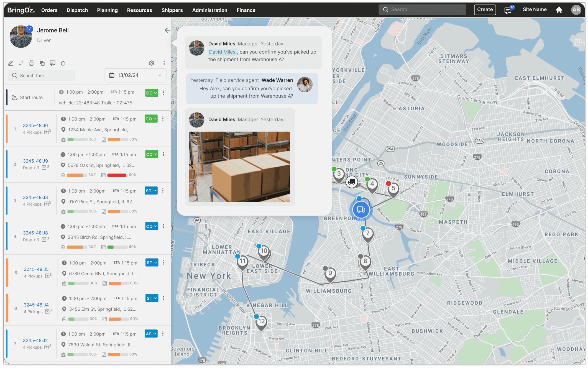Viewport: 588px width, 368px height.
Task: Select the blue truck marker on the map
Action: click(361, 210)
